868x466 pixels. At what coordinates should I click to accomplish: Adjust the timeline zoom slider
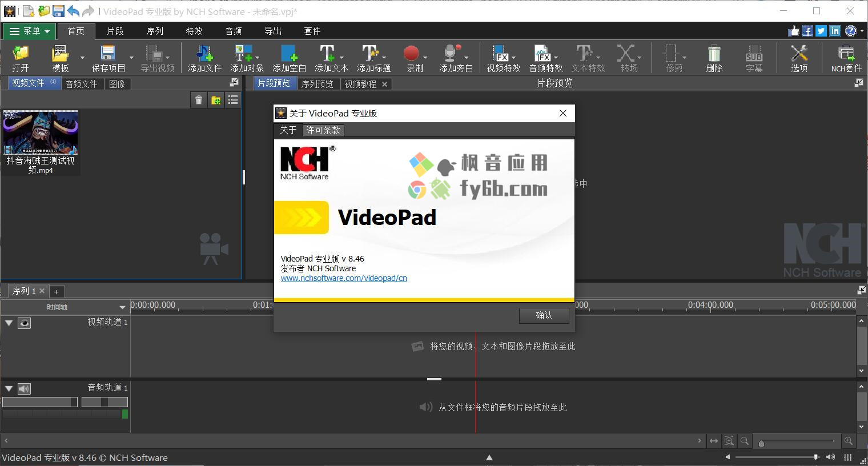797,441
